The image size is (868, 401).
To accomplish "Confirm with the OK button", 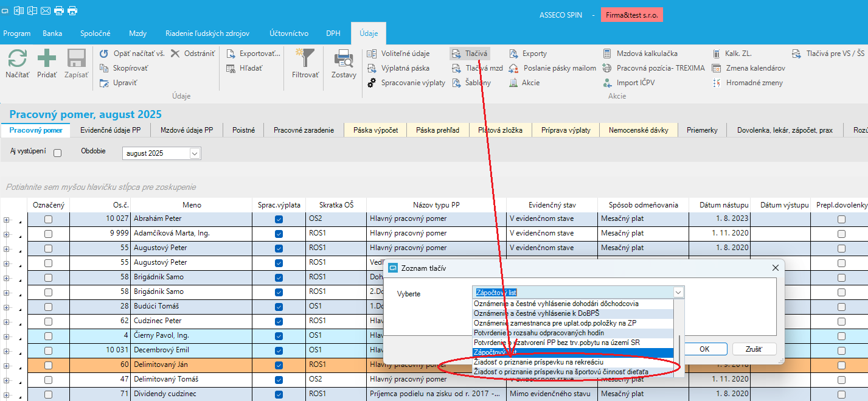I will (x=704, y=349).
